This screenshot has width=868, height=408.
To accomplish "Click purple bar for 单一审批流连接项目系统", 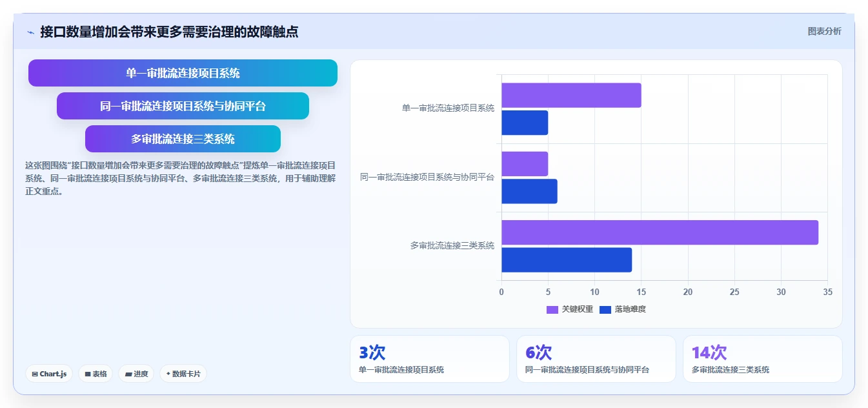I will tap(571, 95).
